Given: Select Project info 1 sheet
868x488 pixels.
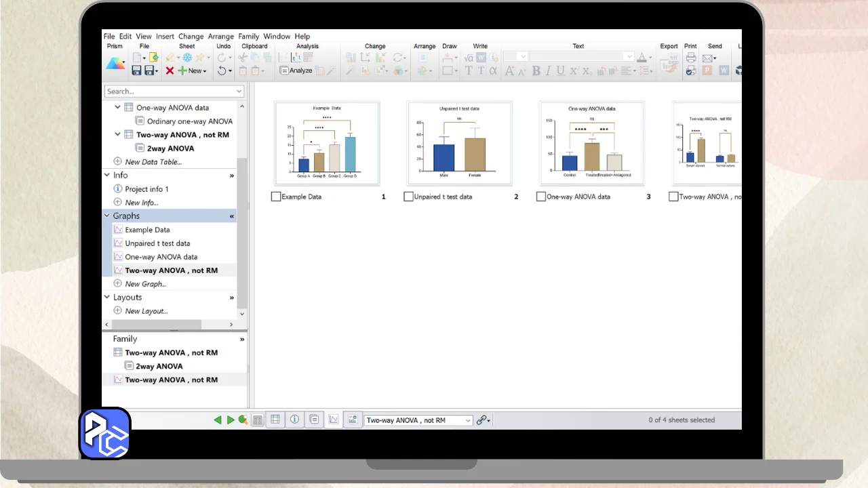Looking at the screenshot, I should 146,189.
